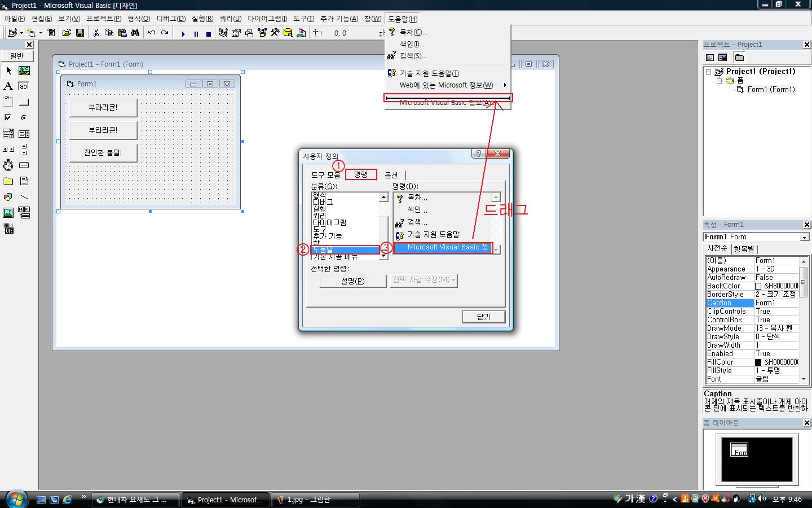Image resolution: width=812 pixels, height=508 pixels.
Task: Click the Toggle Folders icon in project panel
Action: 739,58
